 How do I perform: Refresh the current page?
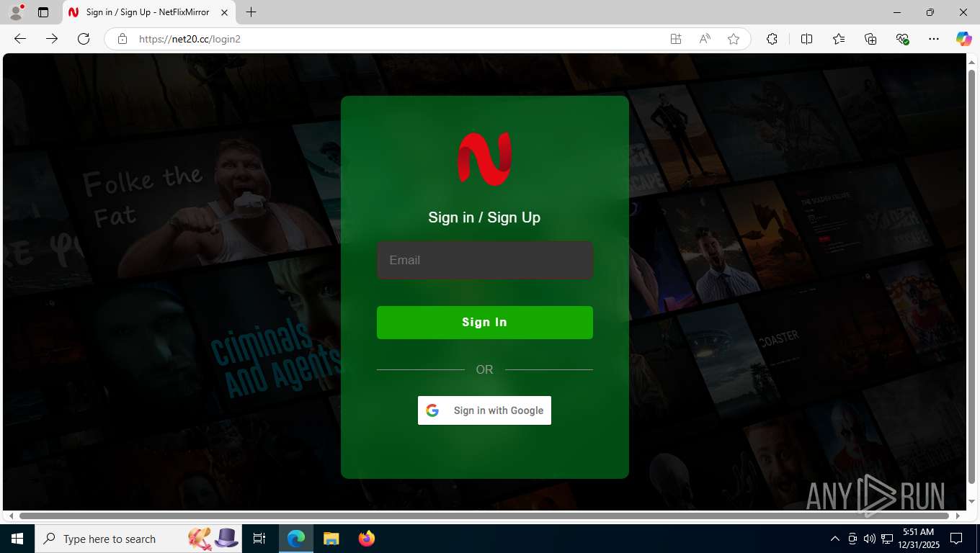84,39
